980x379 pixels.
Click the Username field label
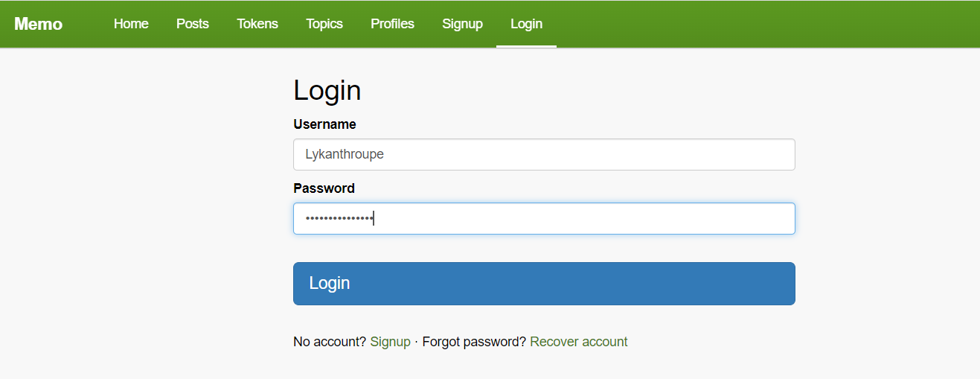[324, 124]
